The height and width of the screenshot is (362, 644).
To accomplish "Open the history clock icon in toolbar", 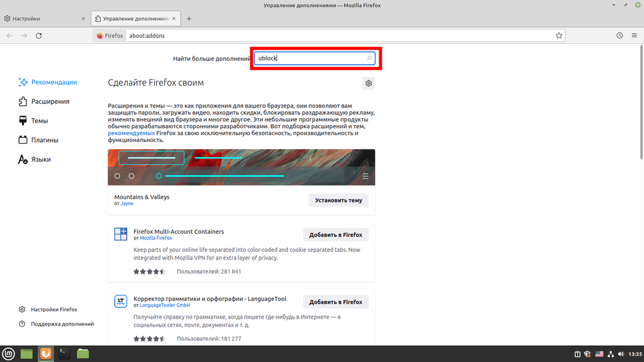I will 619,36.
